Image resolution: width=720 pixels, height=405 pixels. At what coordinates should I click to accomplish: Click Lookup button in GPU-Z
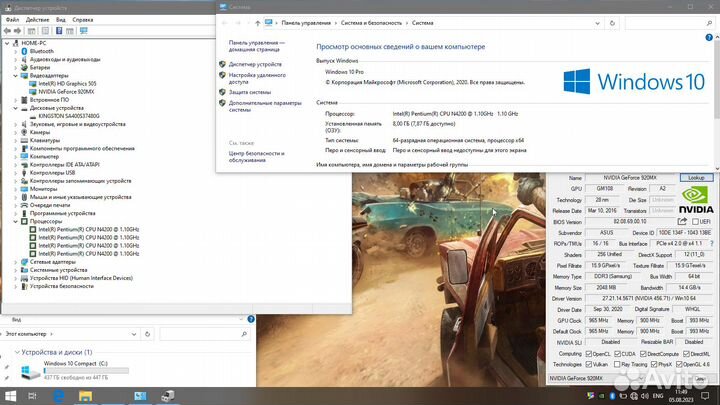point(696,178)
